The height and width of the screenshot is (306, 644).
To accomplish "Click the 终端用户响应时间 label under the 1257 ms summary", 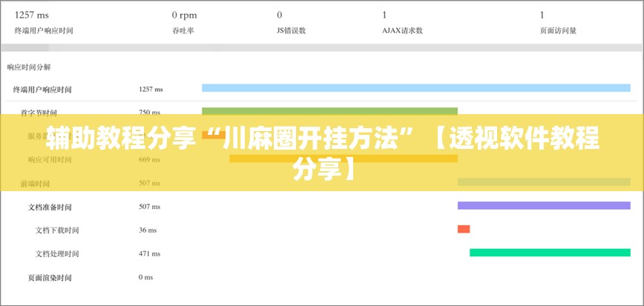I will pos(44,31).
